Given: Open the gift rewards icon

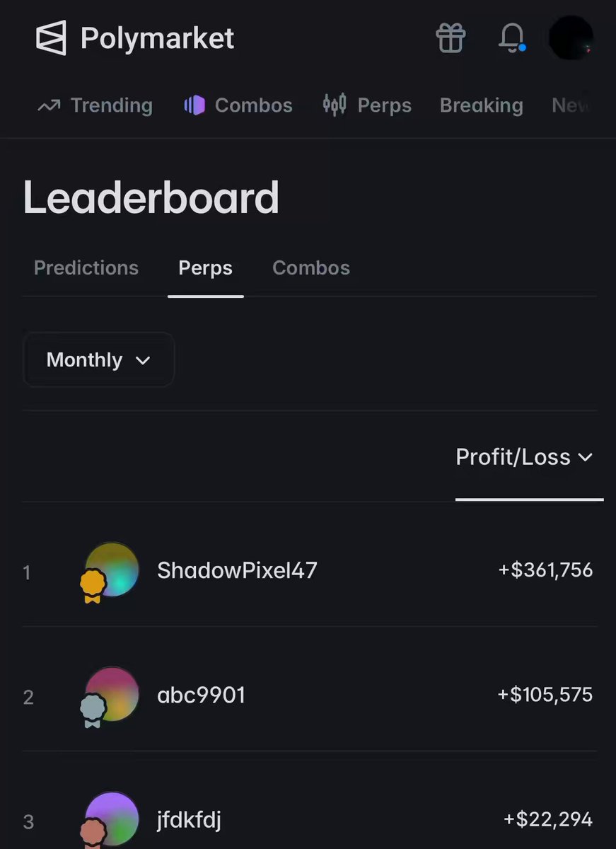Looking at the screenshot, I should [x=451, y=37].
